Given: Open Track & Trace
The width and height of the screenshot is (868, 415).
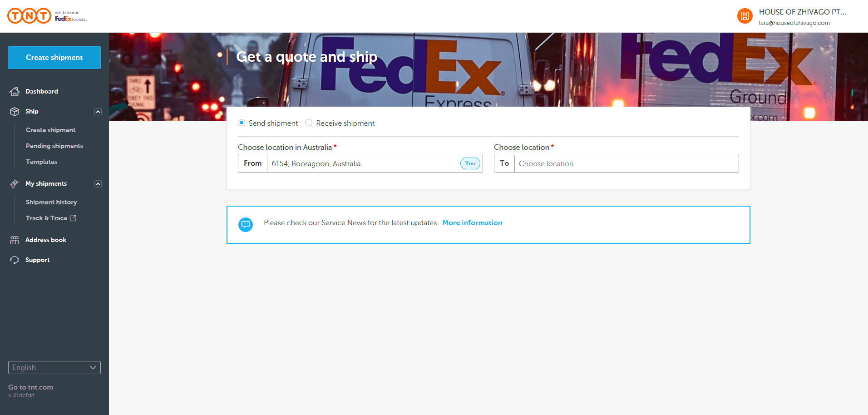Looking at the screenshot, I should pos(46,218).
